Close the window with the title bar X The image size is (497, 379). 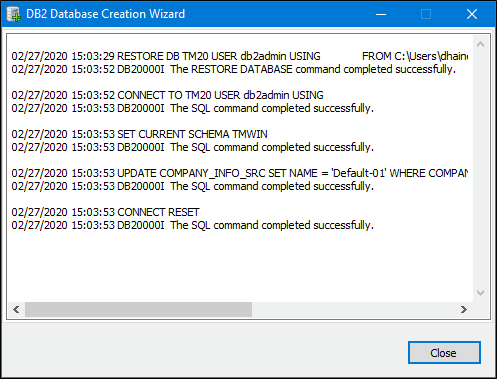click(x=472, y=14)
